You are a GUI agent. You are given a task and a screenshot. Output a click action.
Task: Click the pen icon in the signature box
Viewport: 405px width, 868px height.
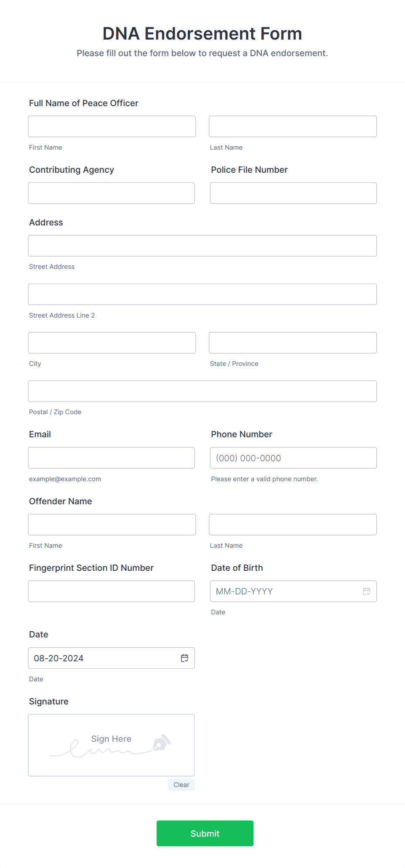(162, 742)
